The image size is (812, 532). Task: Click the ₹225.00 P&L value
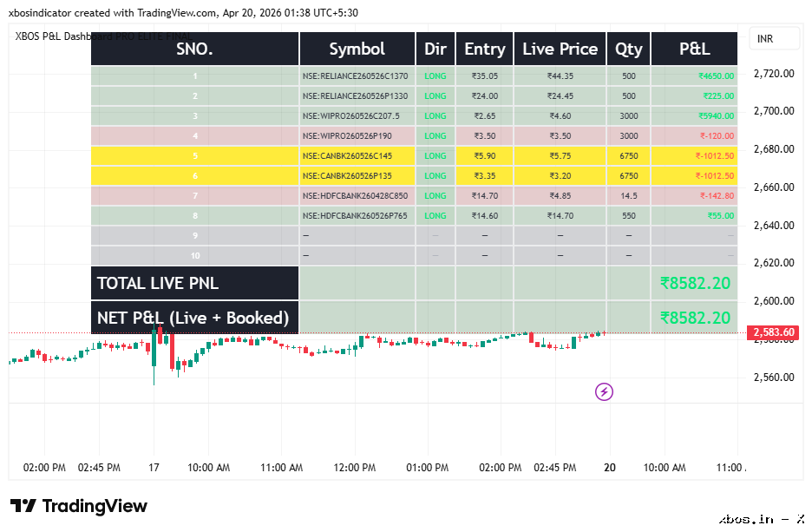tap(718, 95)
